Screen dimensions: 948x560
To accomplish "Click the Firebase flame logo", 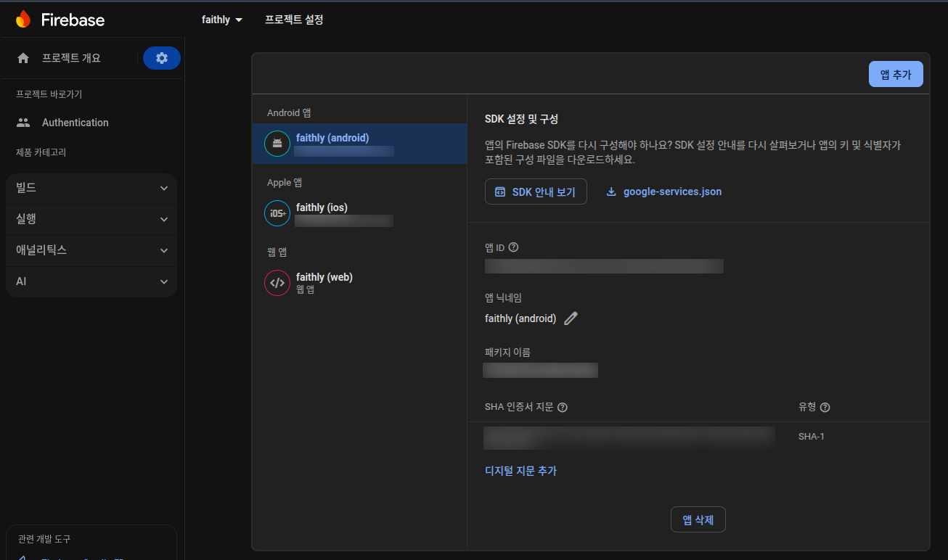I will click(x=23, y=20).
